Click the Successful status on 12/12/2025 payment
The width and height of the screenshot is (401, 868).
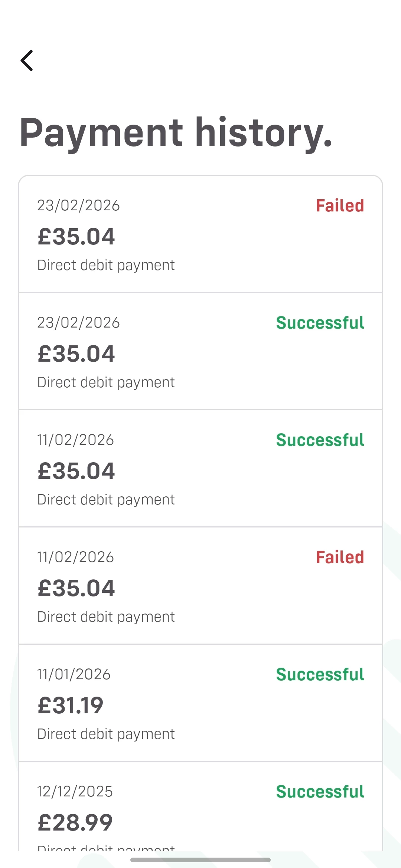(320, 792)
